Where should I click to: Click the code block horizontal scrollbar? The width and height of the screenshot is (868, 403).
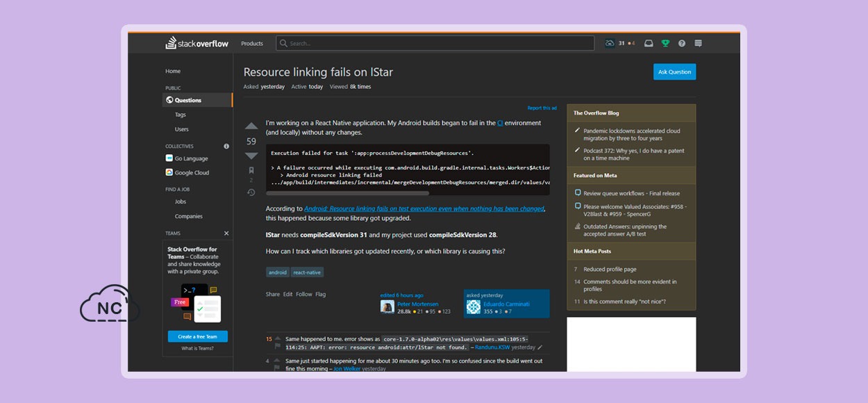coord(347,192)
